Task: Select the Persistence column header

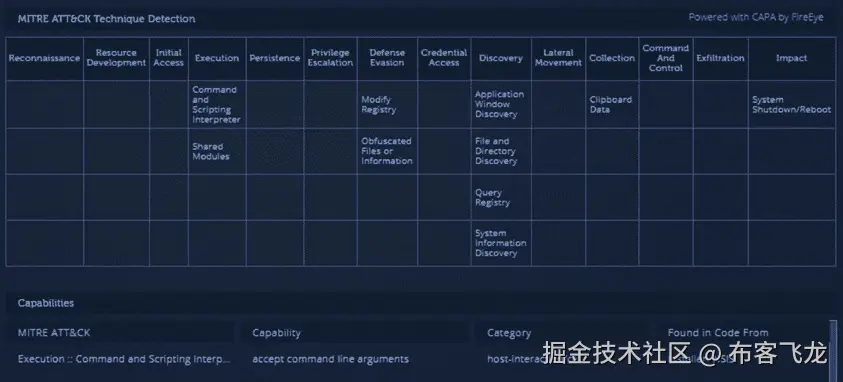Action: pos(275,58)
